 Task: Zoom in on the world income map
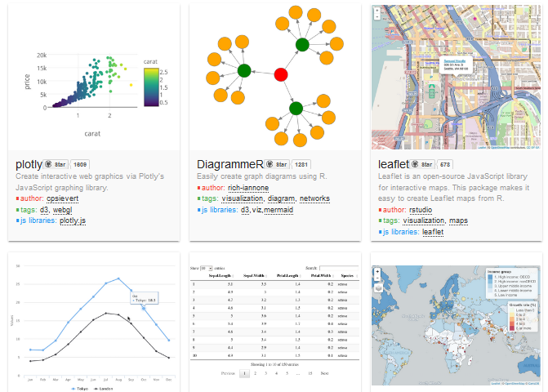pos(376,270)
